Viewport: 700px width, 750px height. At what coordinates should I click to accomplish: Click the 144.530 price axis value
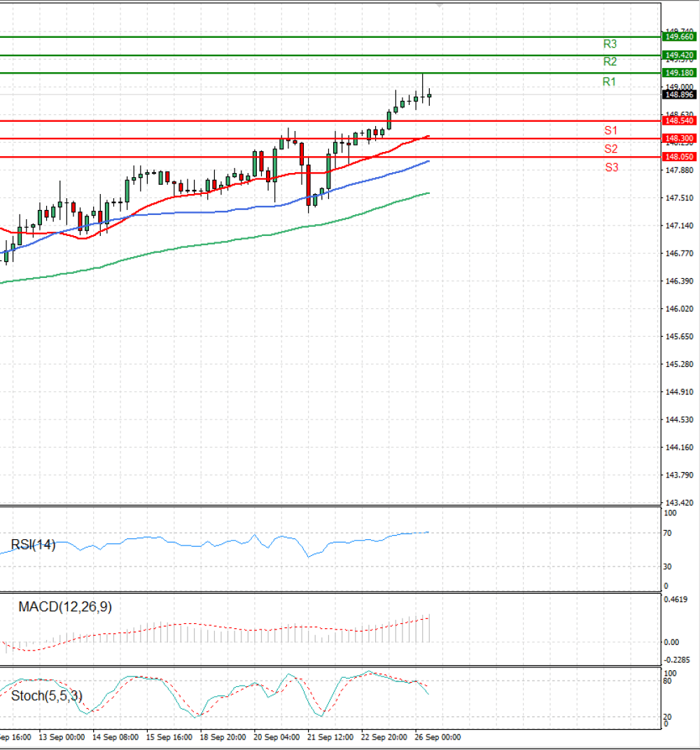coord(680,420)
